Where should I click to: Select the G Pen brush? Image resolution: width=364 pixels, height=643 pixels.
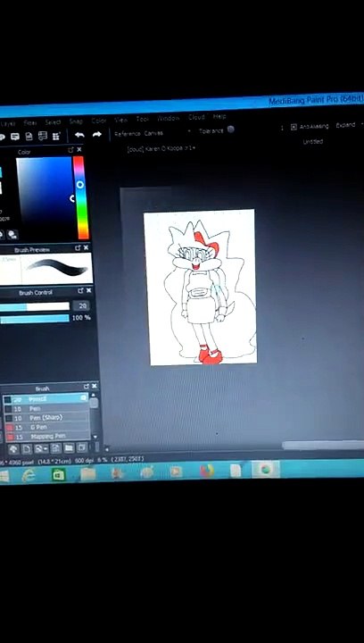45,427
